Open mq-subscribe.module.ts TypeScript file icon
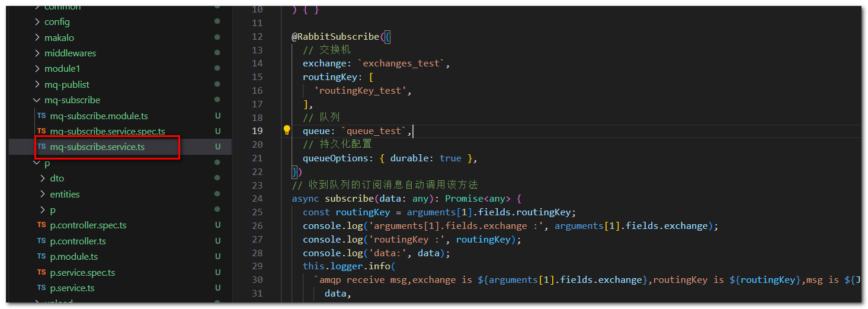 (41, 116)
